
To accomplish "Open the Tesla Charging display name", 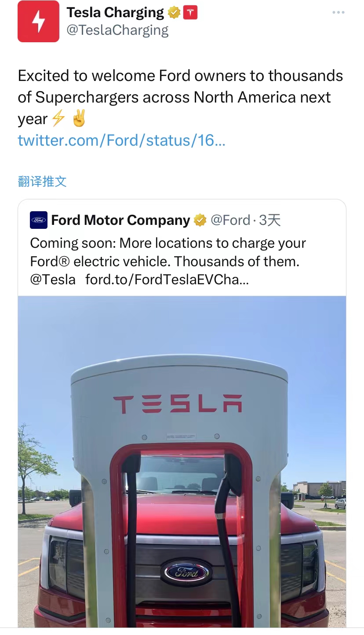I will 115,13.
